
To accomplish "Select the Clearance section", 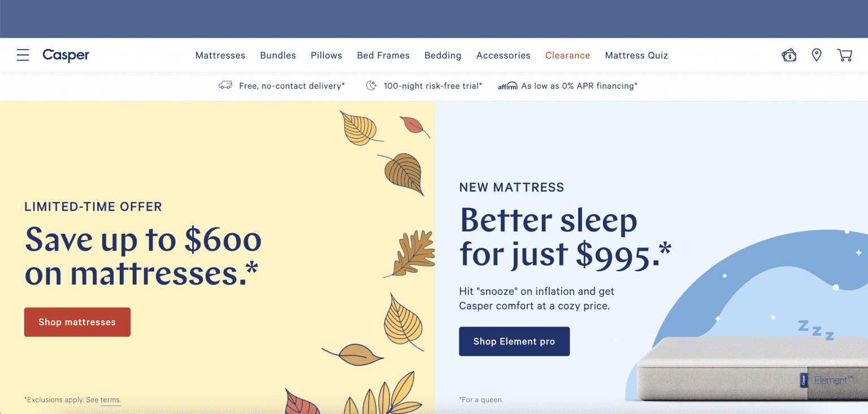I will pyautogui.click(x=567, y=55).
